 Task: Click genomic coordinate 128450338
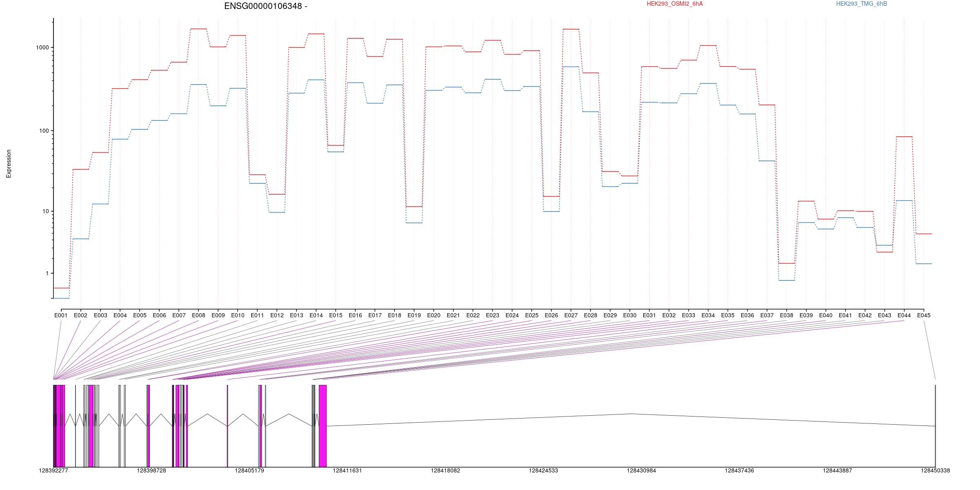point(935,470)
